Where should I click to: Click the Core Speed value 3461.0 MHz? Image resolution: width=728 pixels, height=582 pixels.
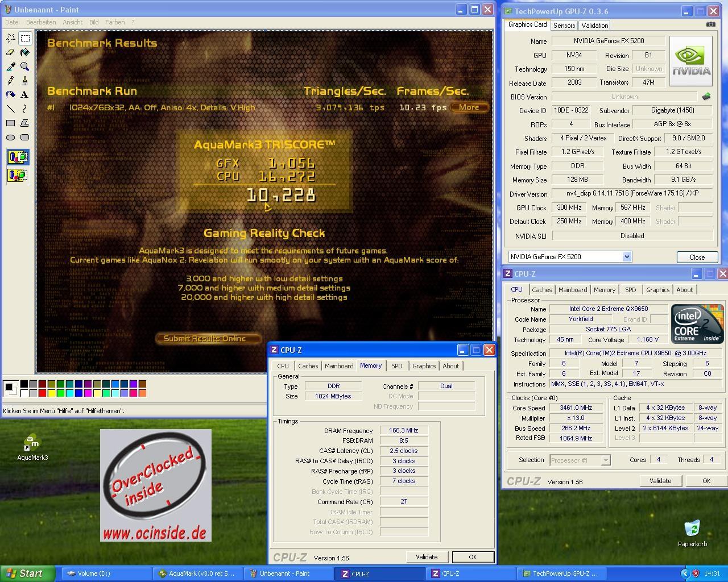(x=576, y=408)
